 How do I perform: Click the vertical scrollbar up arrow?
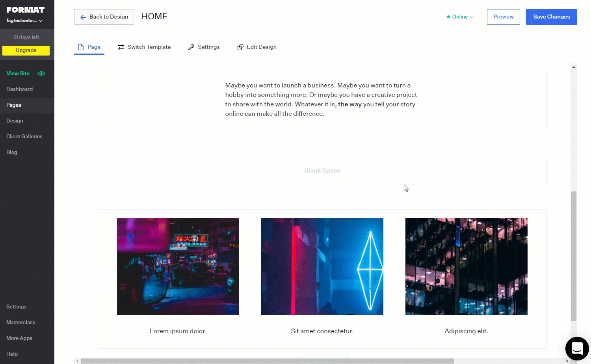(x=574, y=67)
